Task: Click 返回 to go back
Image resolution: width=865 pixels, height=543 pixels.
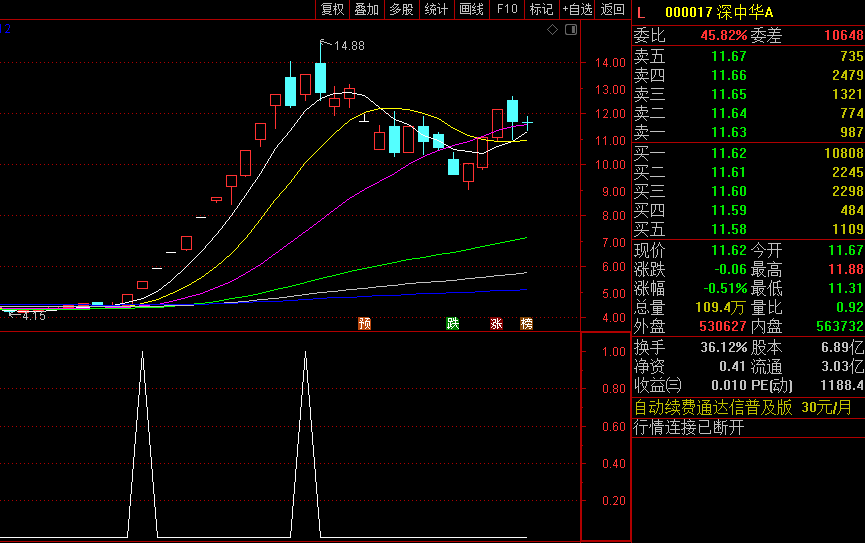Action: 612,9
